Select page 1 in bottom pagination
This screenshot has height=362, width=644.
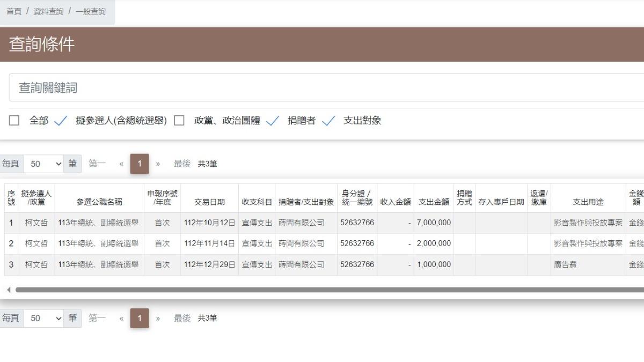(x=140, y=319)
